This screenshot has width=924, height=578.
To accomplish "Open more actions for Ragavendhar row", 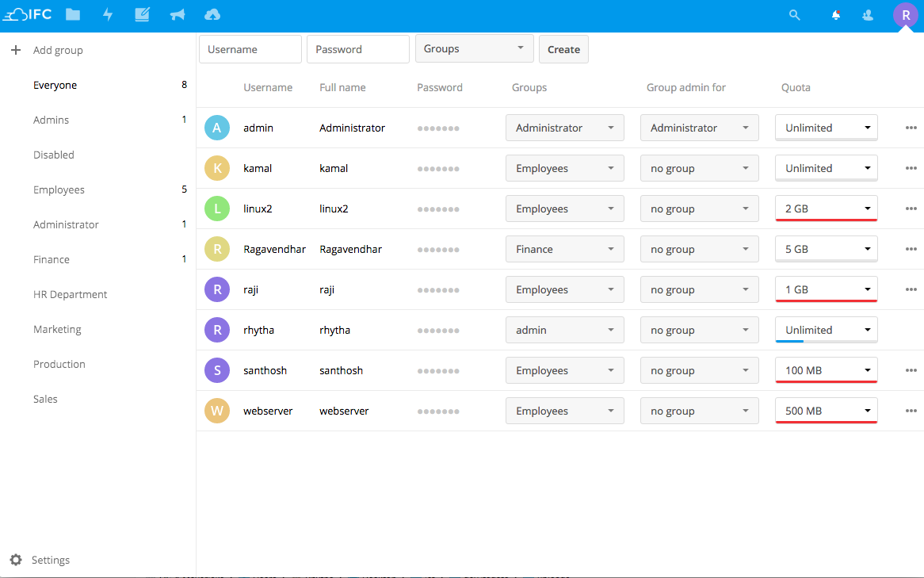I will [x=911, y=249].
